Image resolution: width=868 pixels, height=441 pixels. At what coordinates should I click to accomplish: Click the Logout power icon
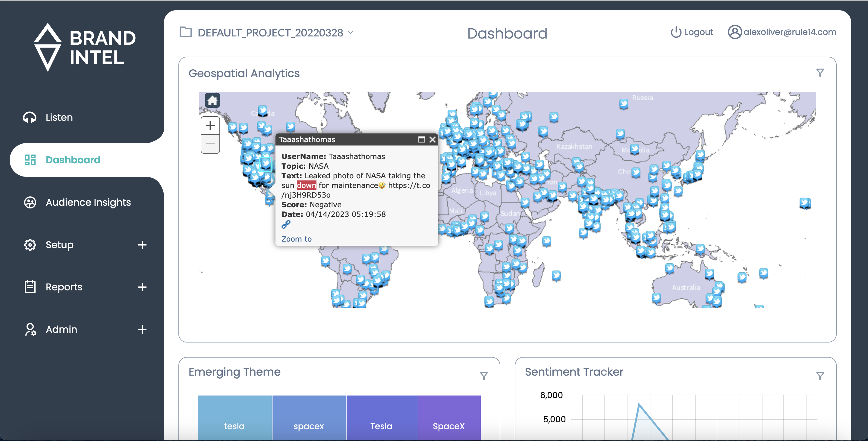(676, 32)
